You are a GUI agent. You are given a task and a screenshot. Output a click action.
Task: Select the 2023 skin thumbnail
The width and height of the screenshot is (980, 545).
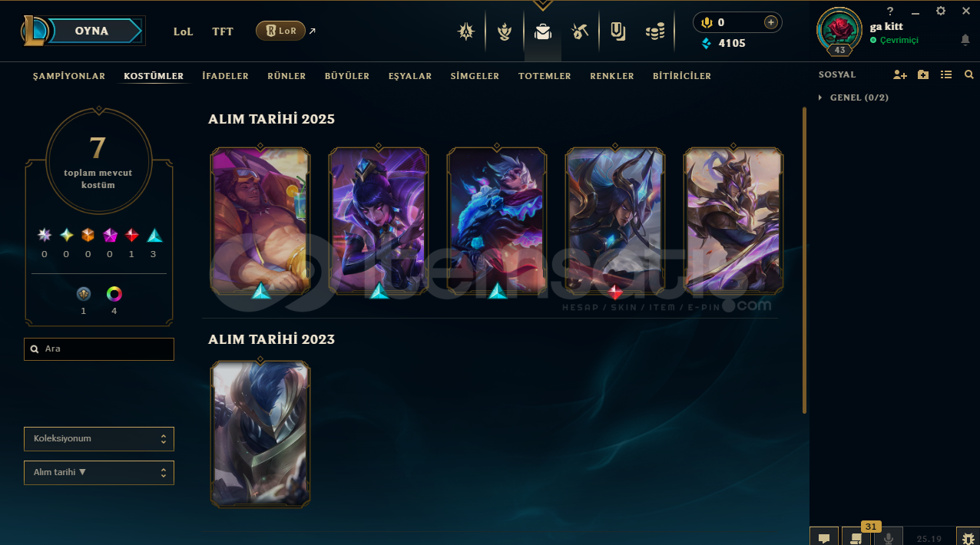[x=260, y=434]
